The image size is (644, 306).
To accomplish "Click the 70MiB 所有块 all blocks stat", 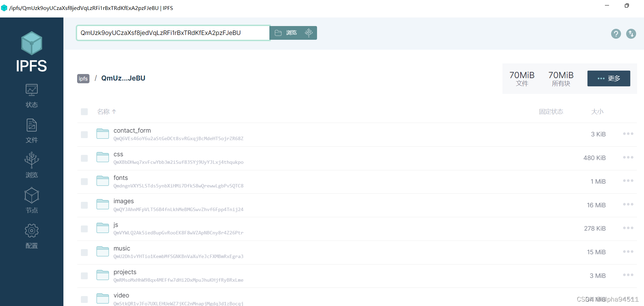I will click(561, 78).
